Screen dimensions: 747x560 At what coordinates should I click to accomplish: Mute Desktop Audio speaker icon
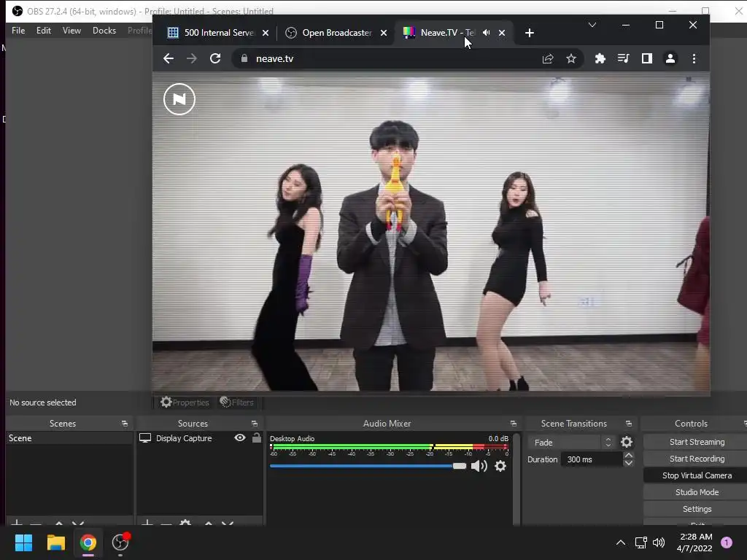pos(479,466)
